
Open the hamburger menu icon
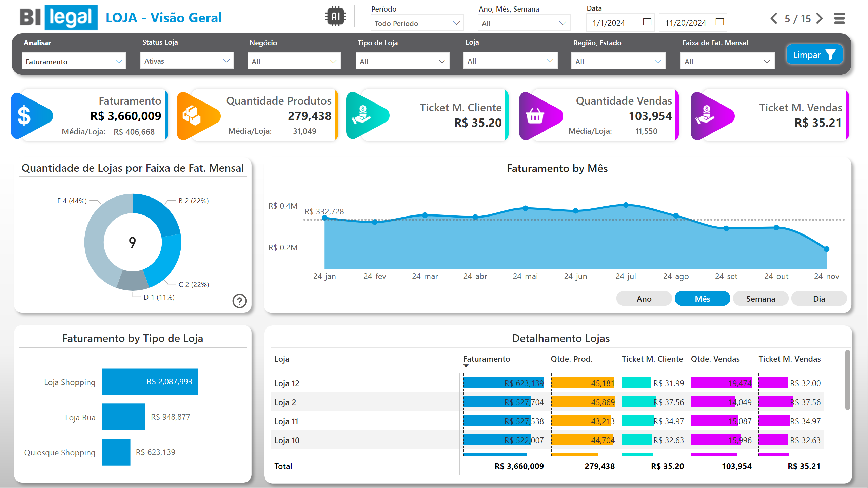[x=839, y=18]
